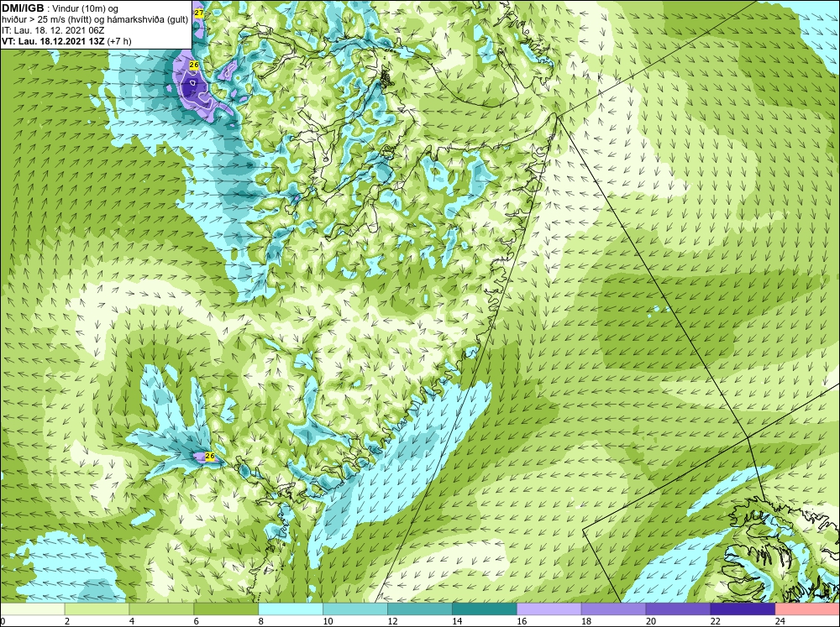The height and width of the screenshot is (627, 840).
Task: Click the 'IT: Lau. 18. 12. 2021 06Z' line
Action: pyautogui.click(x=53, y=30)
